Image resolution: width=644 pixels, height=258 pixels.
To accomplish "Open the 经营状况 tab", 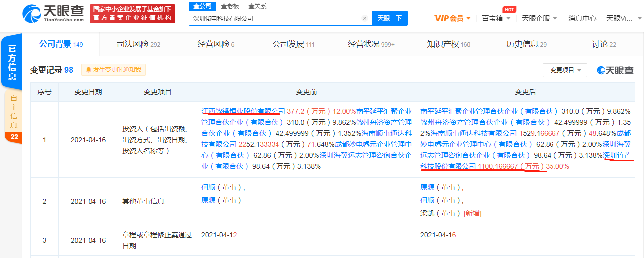I will (x=370, y=44).
